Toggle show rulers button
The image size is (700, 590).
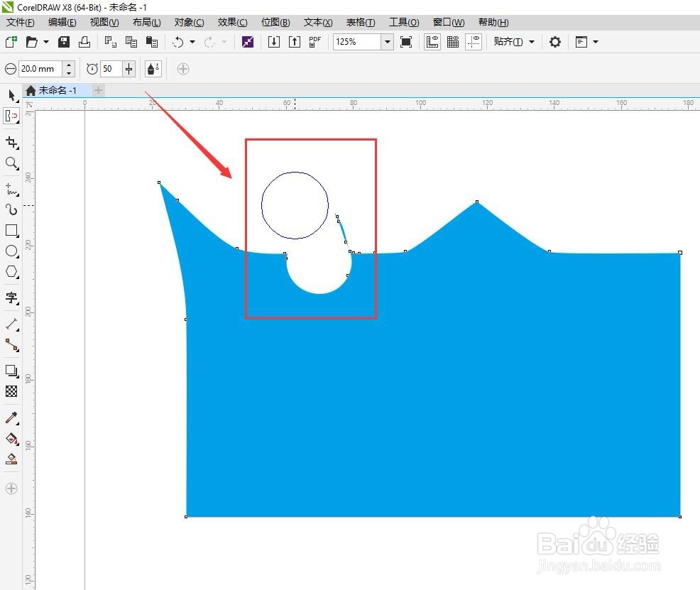pyautogui.click(x=432, y=42)
